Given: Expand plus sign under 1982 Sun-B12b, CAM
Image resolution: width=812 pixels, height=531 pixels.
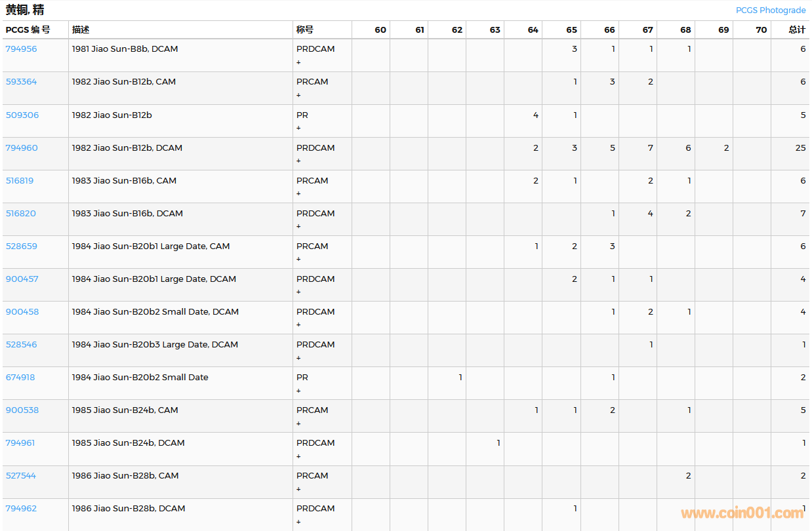Looking at the screenshot, I should click(x=298, y=95).
